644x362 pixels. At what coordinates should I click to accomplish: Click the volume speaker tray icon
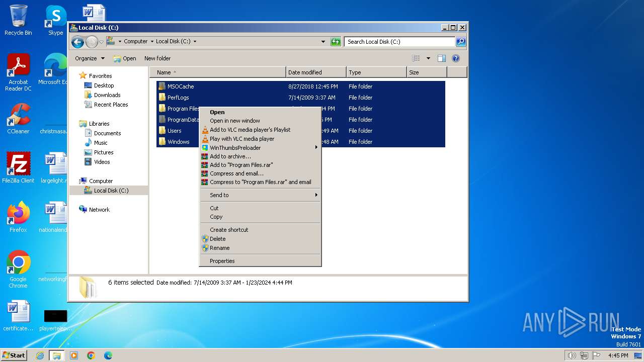tap(572, 355)
